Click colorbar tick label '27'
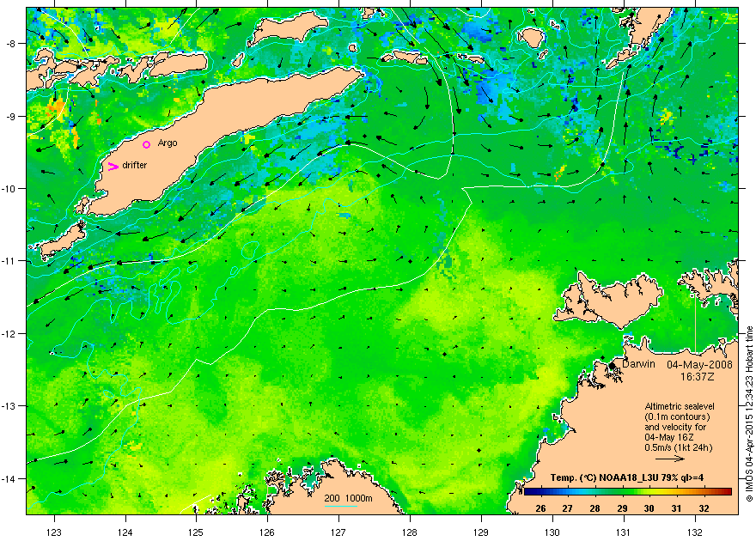 568,508
